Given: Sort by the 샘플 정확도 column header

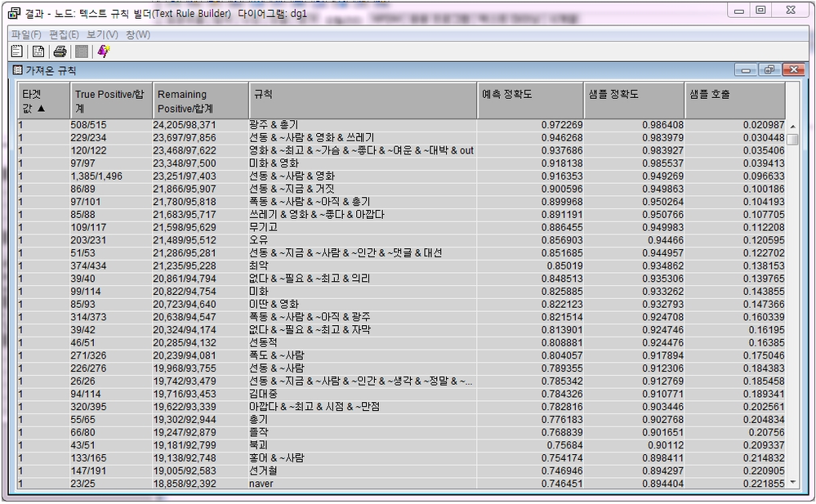Looking at the screenshot, I should pyautogui.click(x=634, y=100).
